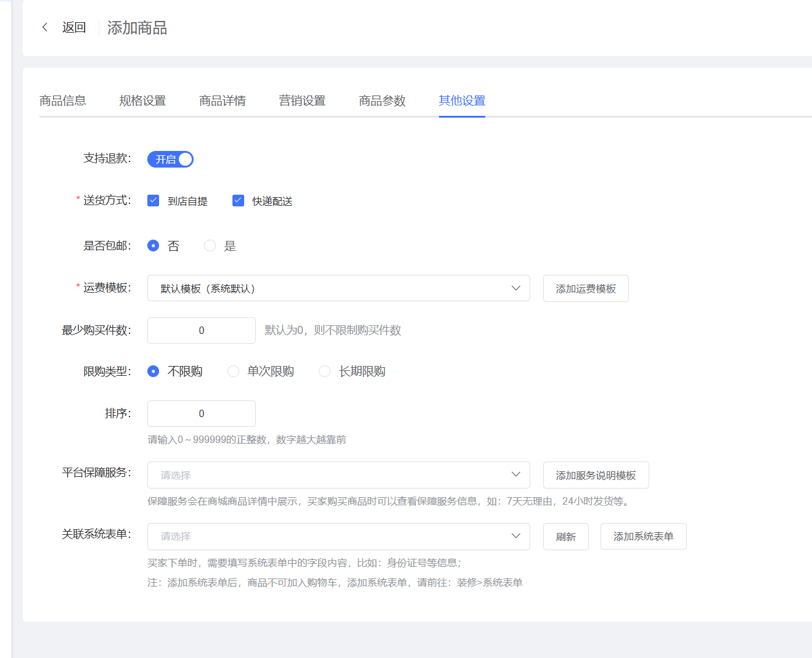Image resolution: width=812 pixels, height=658 pixels.
Task: Click 保障服务 description hint text
Action: click(x=390, y=501)
